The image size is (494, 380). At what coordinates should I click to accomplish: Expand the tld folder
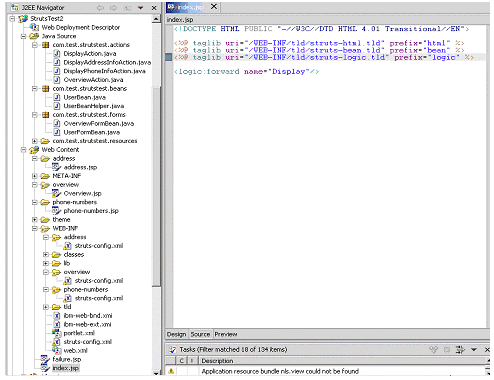pyautogui.click(x=46, y=307)
